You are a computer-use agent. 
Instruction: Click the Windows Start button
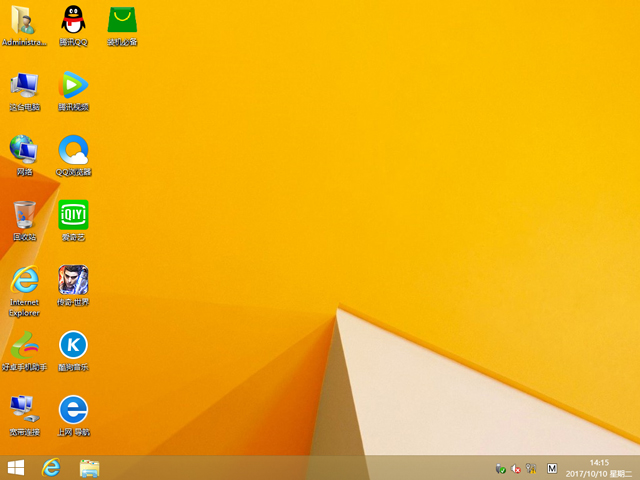click(x=16, y=467)
